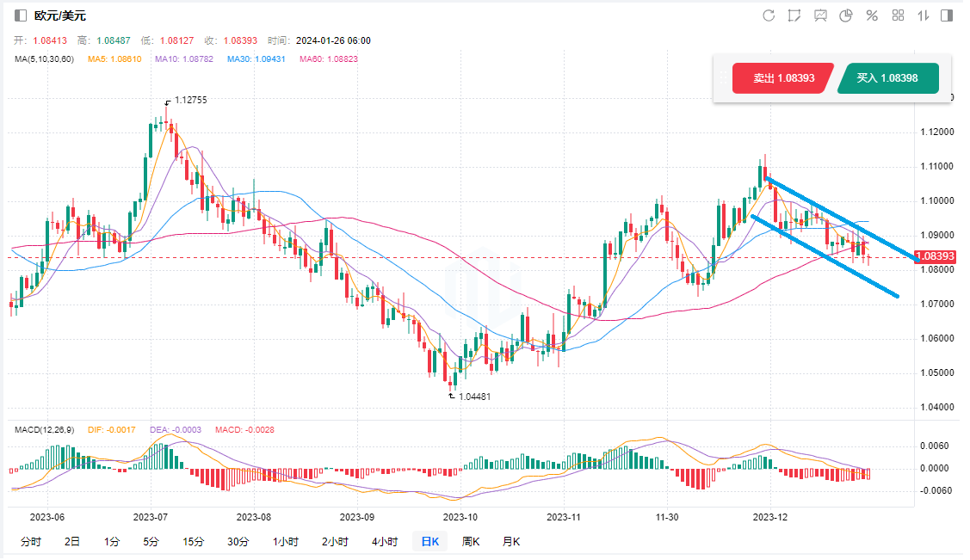Open the MA(5,10,30,60) indicator settings label
This screenshot has width=970, height=560.
click(44, 59)
